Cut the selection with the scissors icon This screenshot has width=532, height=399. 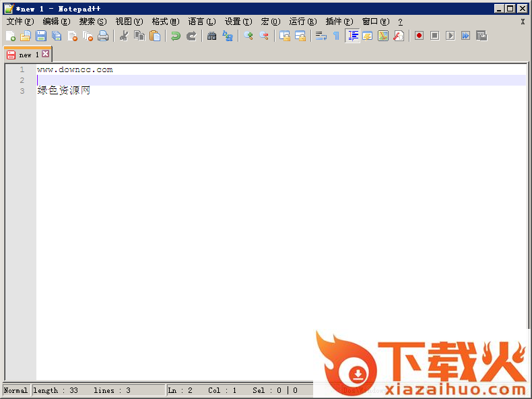124,36
